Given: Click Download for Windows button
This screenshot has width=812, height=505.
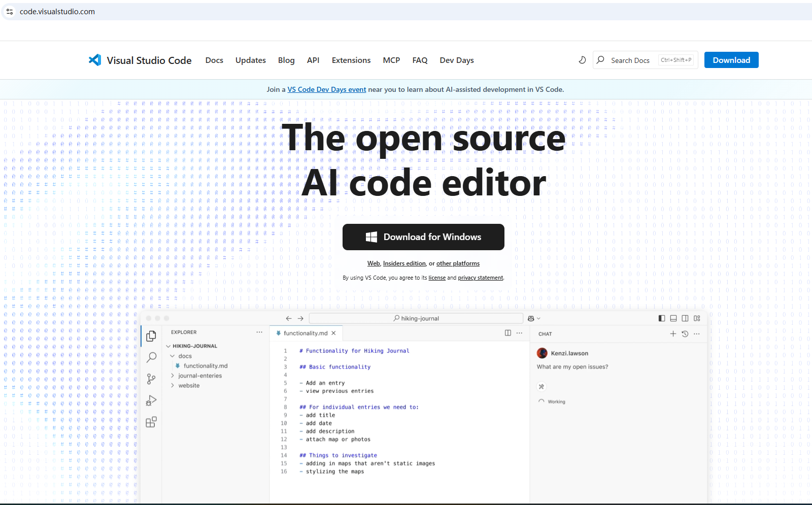Looking at the screenshot, I should (x=423, y=237).
